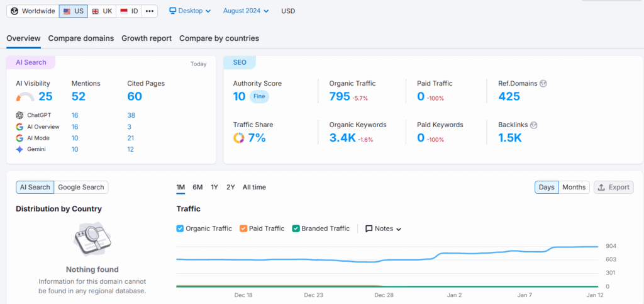
Task: Click the globe icon next to Backlinks
Action: pyautogui.click(x=534, y=125)
